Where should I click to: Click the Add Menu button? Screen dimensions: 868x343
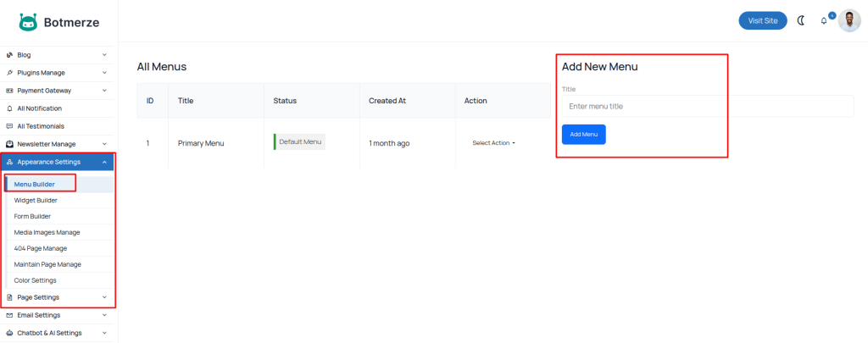583,135
